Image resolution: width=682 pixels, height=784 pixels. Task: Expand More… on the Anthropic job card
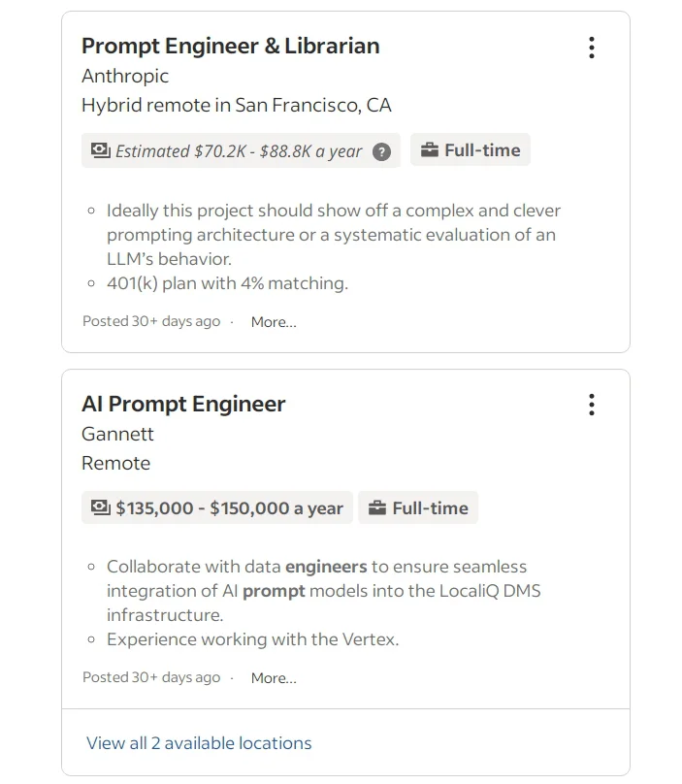point(274,322)
